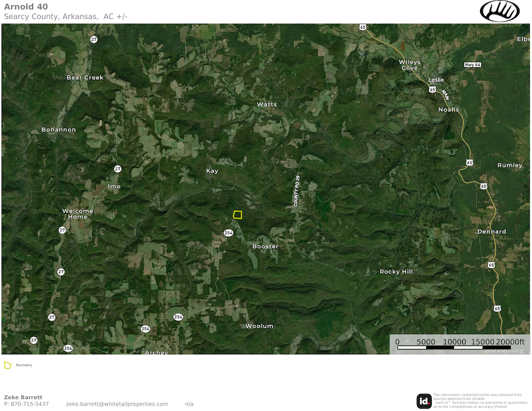Click the Woolum place label
Viewport: 532px width, 411px height.
point(259,326)
